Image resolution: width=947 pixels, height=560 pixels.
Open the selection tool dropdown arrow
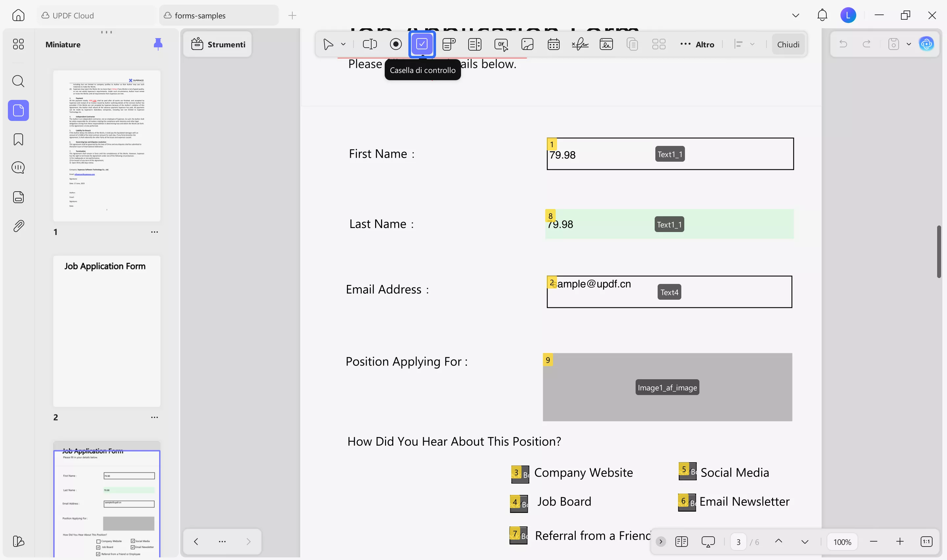point(343,44)
